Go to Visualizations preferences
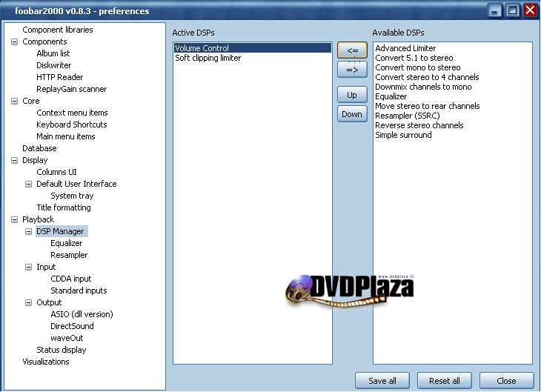Viewport: 541px width, 392px height. pyautogui.click(x=45, y=362)
